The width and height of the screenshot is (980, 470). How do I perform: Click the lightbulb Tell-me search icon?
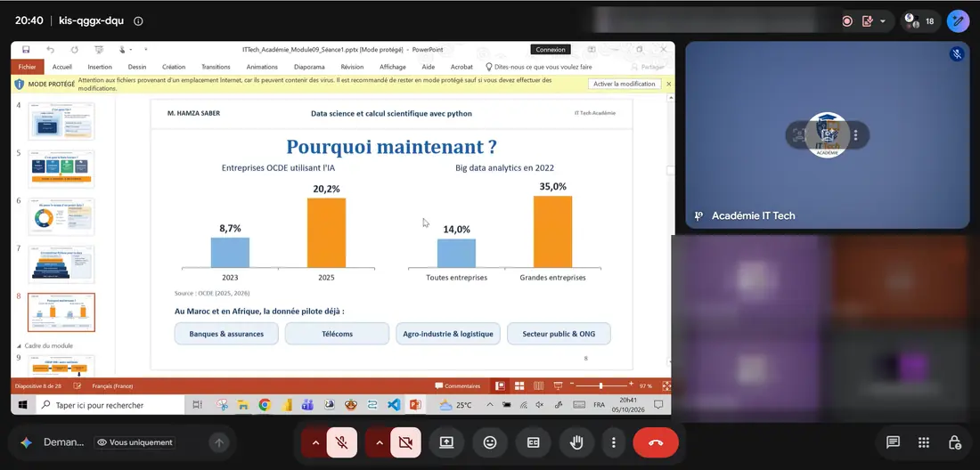(489, 67)
